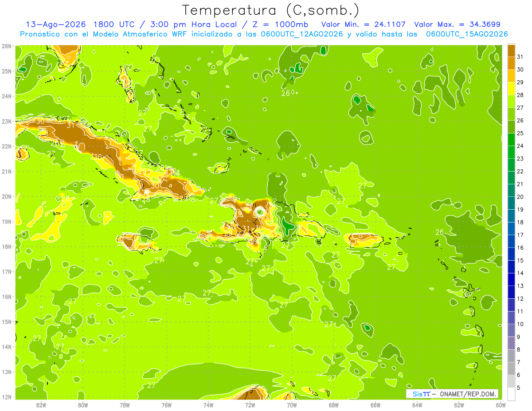
Task: Click white bottom swatch of color scale
Action: point(511,394)
